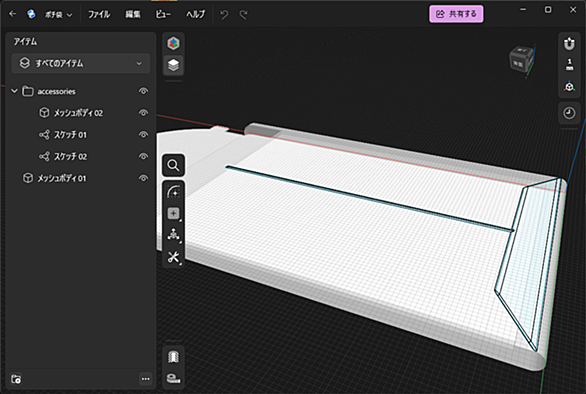Open the history clock icon
Viewport: 586px width, 394px height.
coord(569,113)
